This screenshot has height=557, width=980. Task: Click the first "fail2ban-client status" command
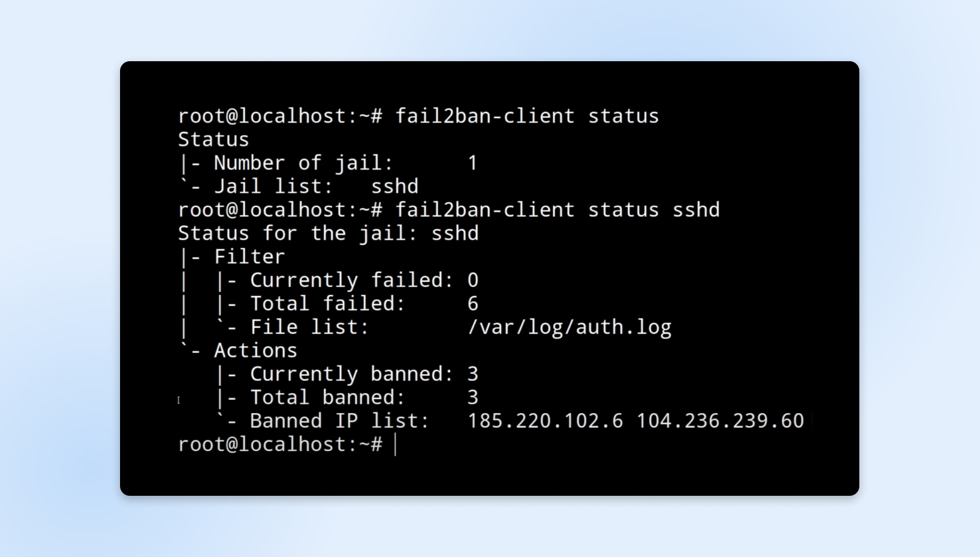527,116
